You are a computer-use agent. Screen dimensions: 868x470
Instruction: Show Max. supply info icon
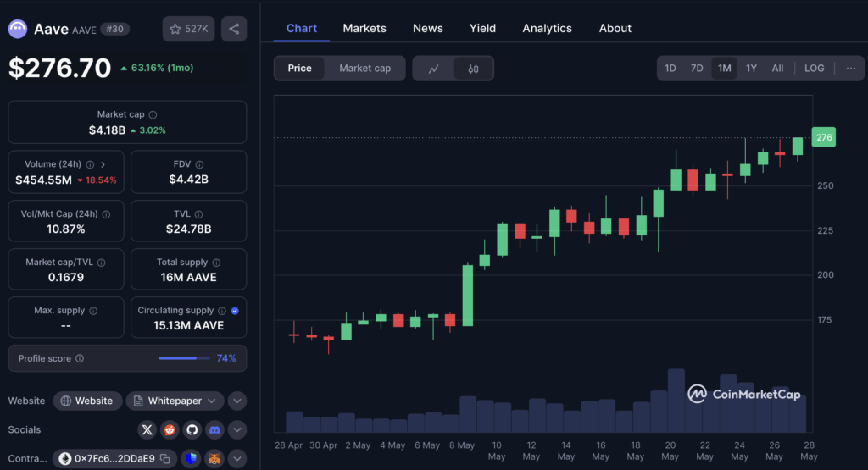click(93, 311)
